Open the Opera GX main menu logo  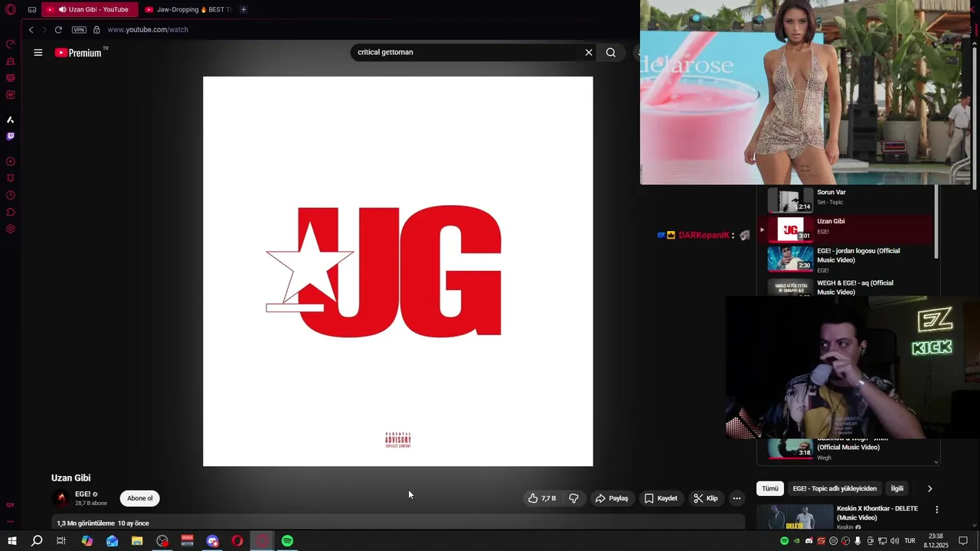click(11, 10)
